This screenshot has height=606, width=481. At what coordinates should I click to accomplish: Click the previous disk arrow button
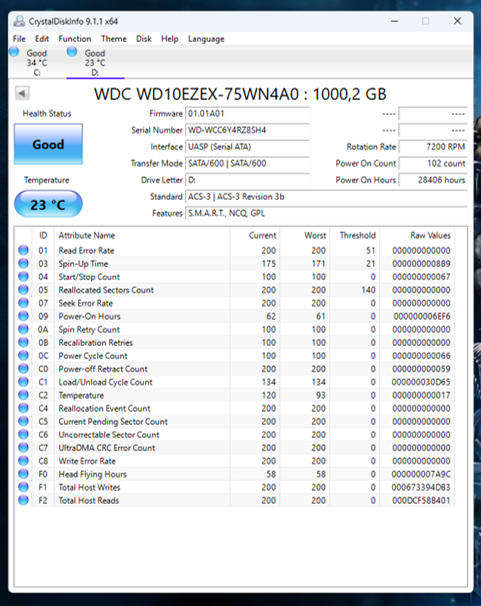pos(22,93)
